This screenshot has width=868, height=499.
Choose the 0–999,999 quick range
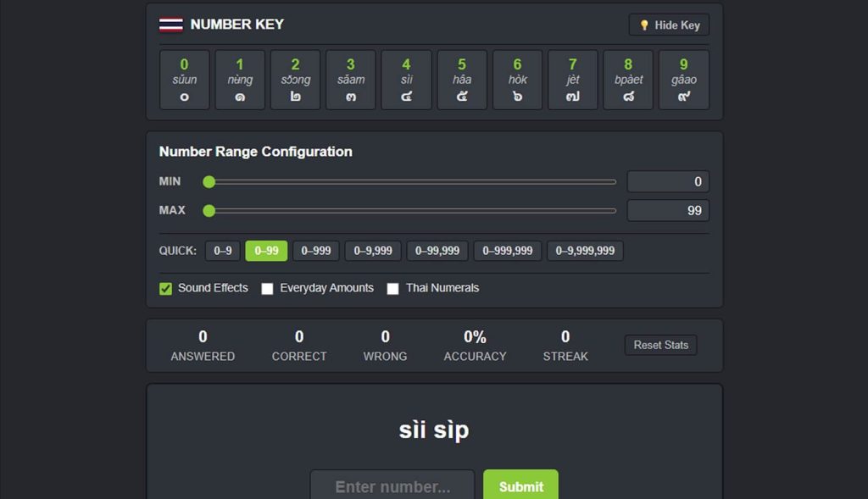508,251
